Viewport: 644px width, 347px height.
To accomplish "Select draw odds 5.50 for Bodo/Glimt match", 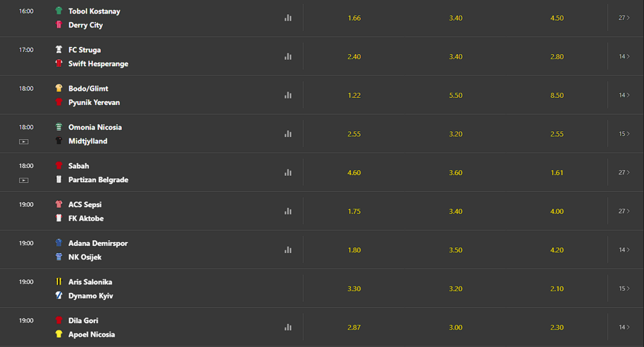I will click(x=455, y=95).
